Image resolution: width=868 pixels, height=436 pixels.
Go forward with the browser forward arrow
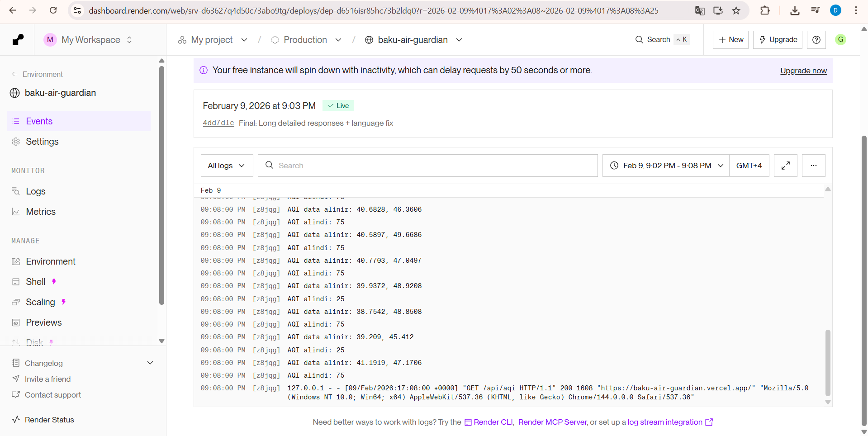[33, 10]
